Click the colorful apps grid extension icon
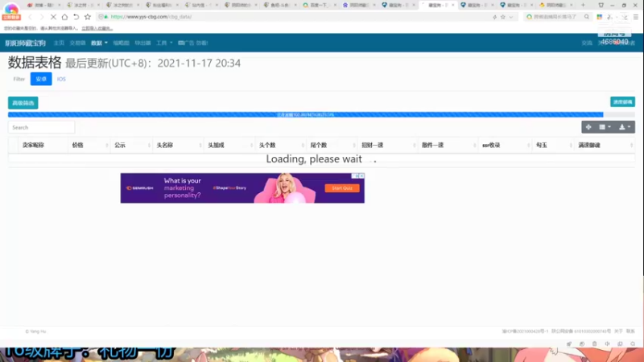The height and width of the screenshot is (362, 644). coord(599,17)
